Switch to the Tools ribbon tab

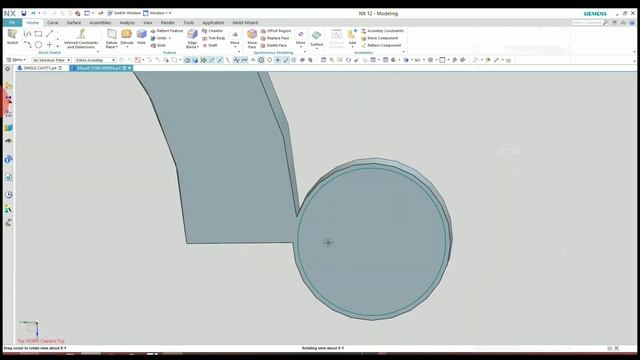pos(189,23)
